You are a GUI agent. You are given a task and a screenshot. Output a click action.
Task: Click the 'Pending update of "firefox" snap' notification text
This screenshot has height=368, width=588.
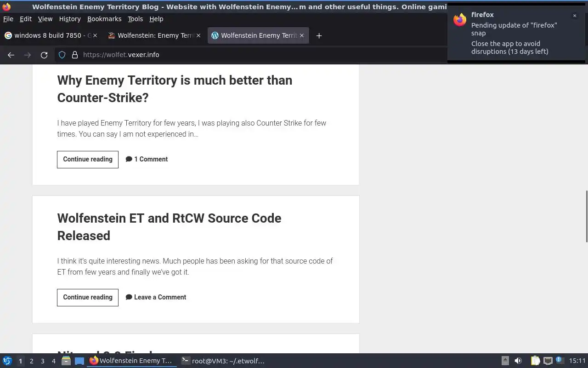[x=514, y=29]
